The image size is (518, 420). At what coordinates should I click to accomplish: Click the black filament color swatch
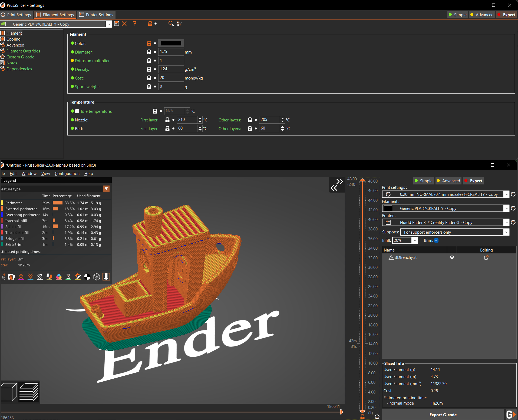pyautogui.click(x=171, y=43)
